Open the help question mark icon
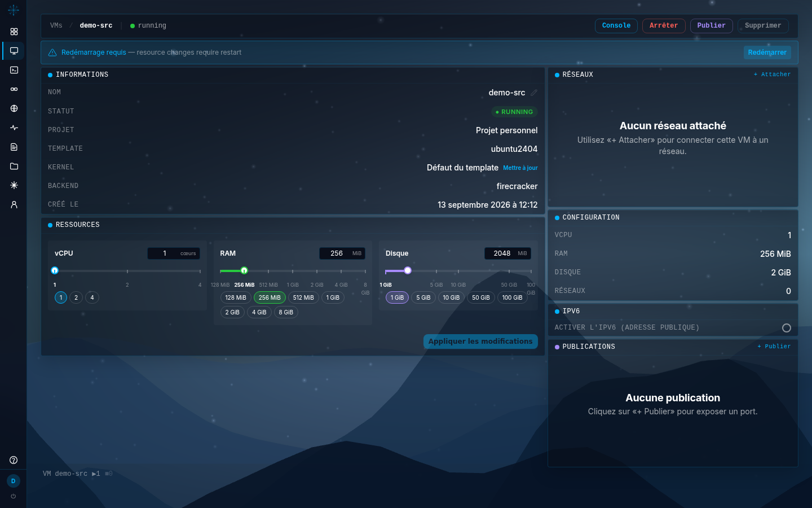The width and height of the screenshot is (812, 508). click(x=14, y=460)
